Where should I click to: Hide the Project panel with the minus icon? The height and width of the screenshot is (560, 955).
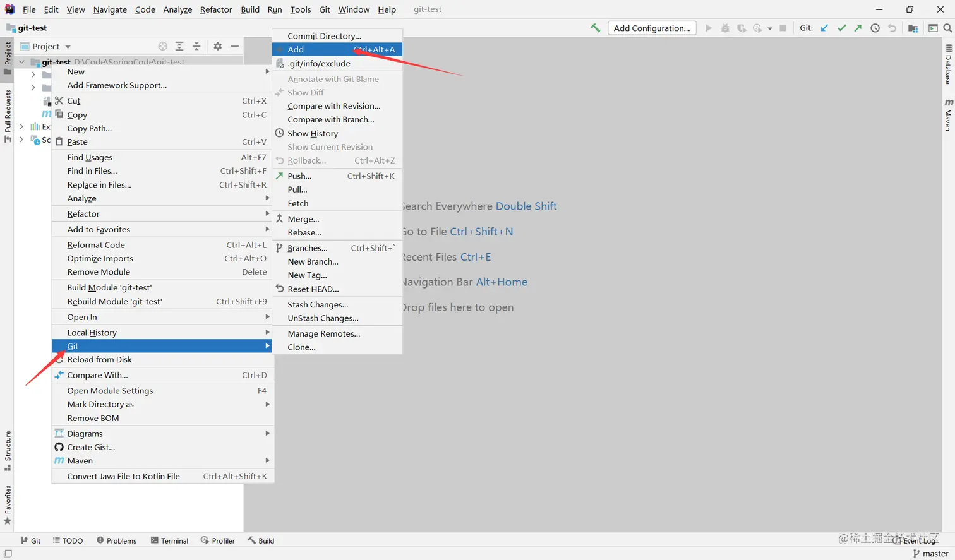click(x=234, y=46)
